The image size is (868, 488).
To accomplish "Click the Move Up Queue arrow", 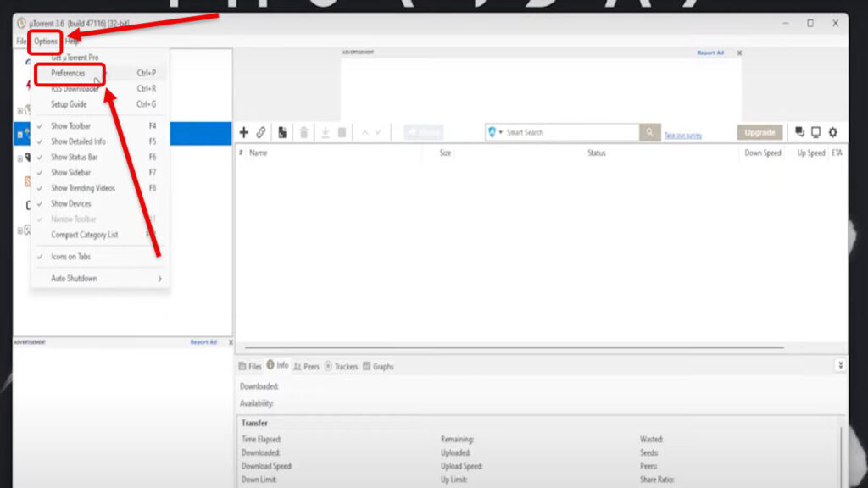I will pos(364,133).
